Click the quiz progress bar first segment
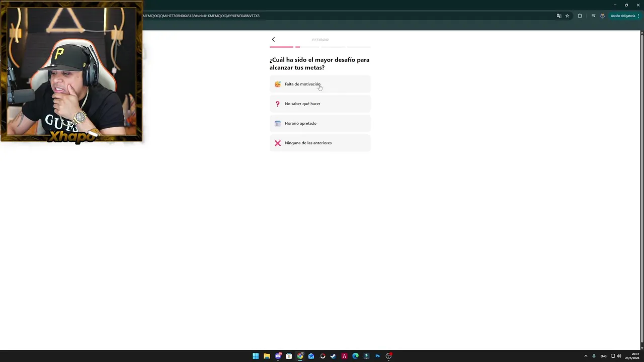The height and width of the screenshot is (362, 644). pyautogui.click(x=281, y=47)
